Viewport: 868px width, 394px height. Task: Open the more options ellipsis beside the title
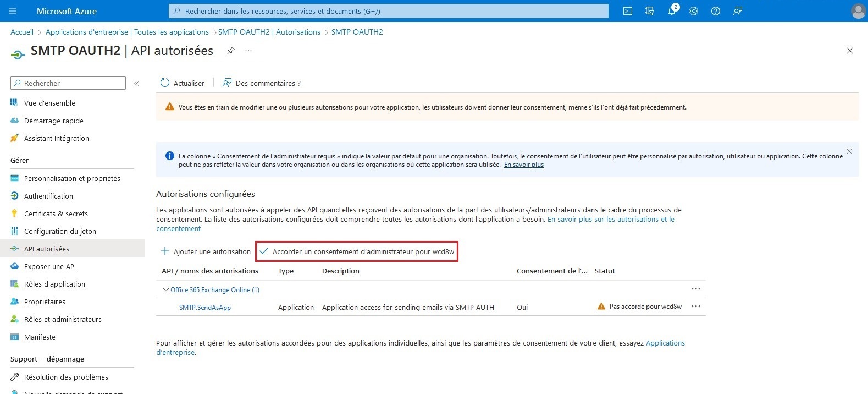click(248, 51)
